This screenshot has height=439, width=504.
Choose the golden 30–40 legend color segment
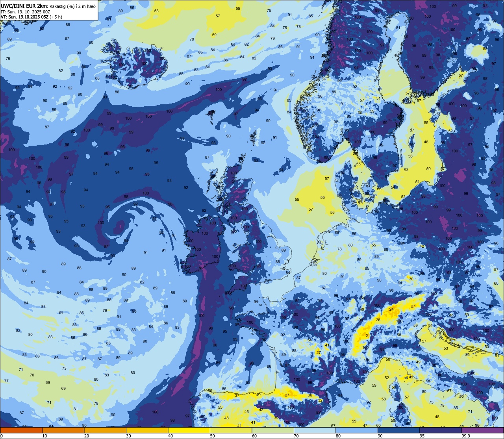[x=147, y=430]
